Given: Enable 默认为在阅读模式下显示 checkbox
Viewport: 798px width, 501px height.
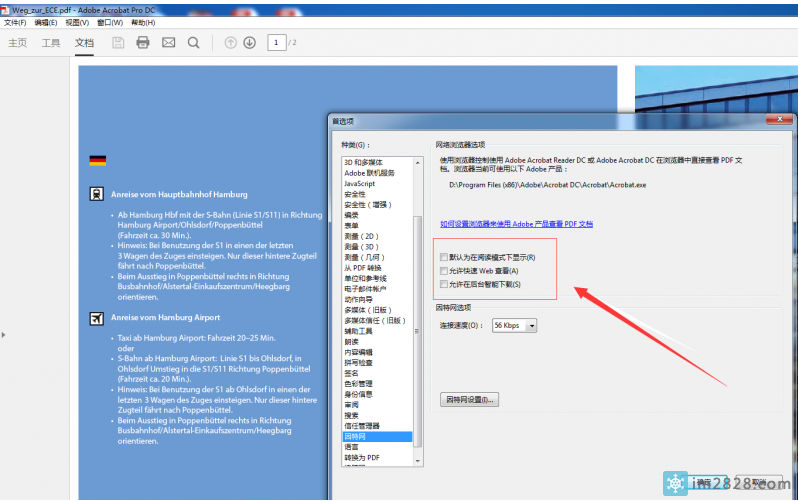Looking at the screenshot, I should coord(444,258).
